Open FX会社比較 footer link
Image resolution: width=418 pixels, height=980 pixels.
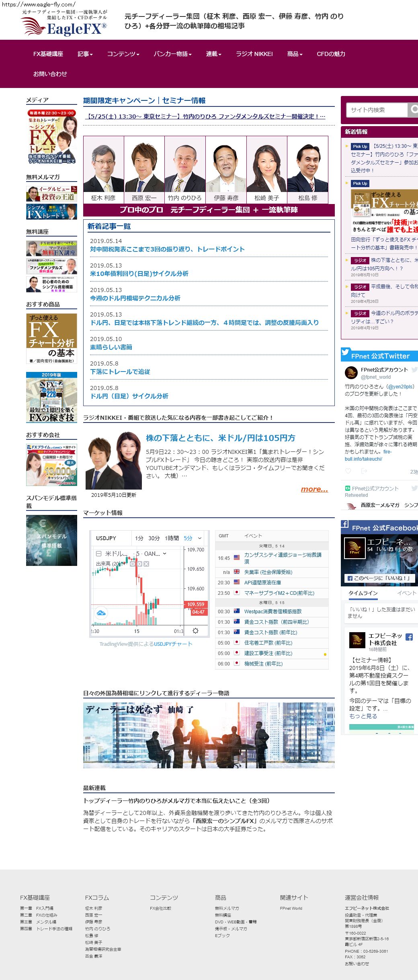pos(160,908)
